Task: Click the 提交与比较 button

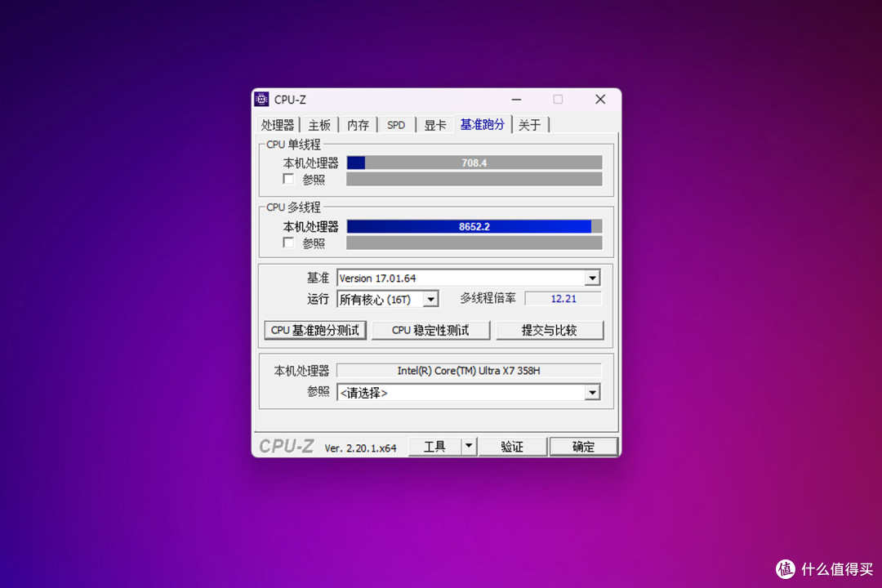Action: 550,330
